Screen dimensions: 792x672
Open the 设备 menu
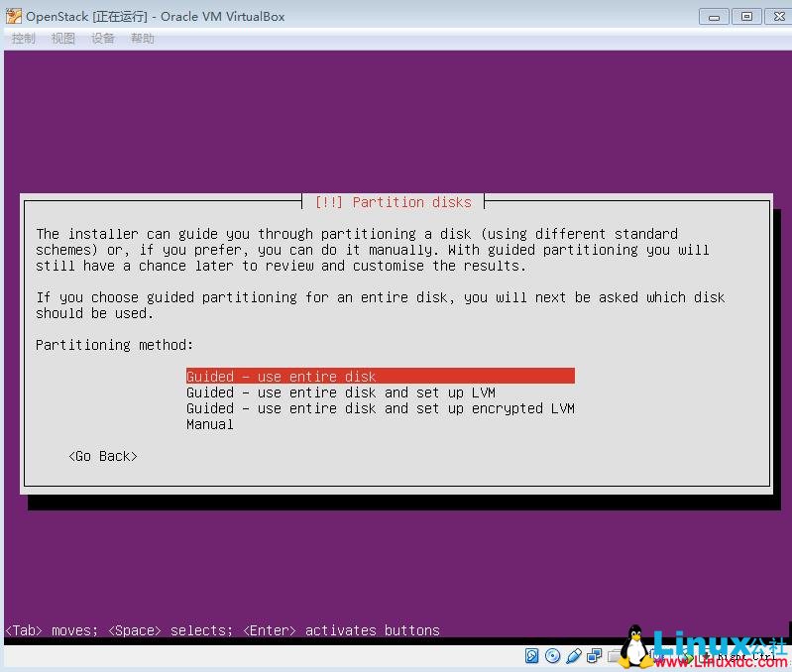tap(102, 39)
